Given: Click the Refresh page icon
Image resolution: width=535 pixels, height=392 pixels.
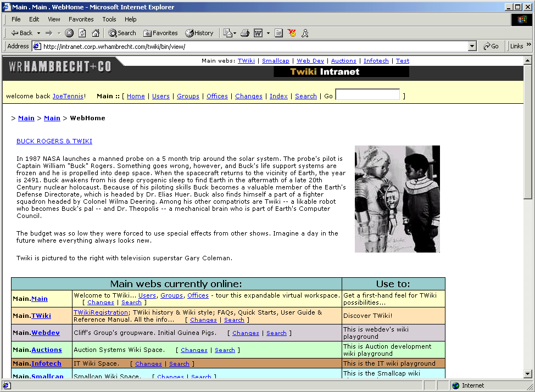Looking at the screenshot, I should [82, 33].
